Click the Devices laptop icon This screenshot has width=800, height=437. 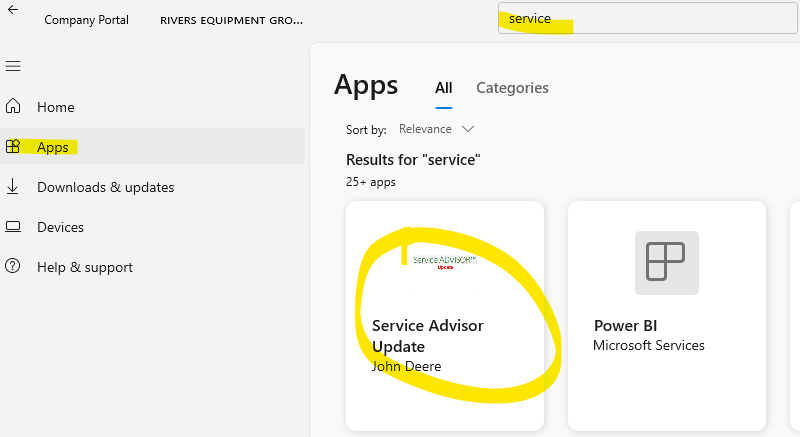click(13, 227)
